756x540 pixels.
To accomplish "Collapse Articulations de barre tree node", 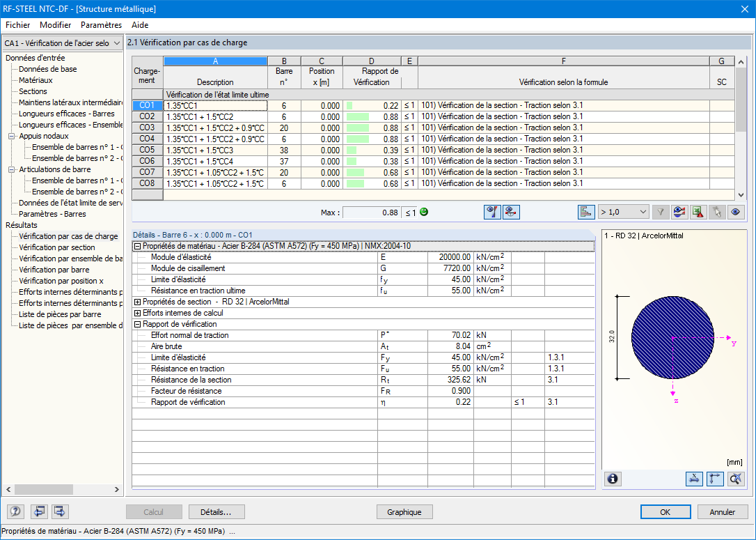I will coord(11,169).
